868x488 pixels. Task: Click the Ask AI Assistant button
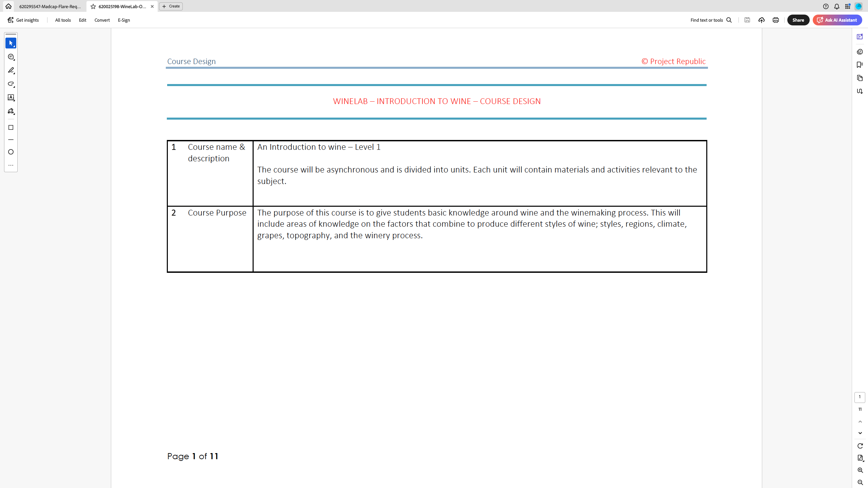tap(837, 20)
